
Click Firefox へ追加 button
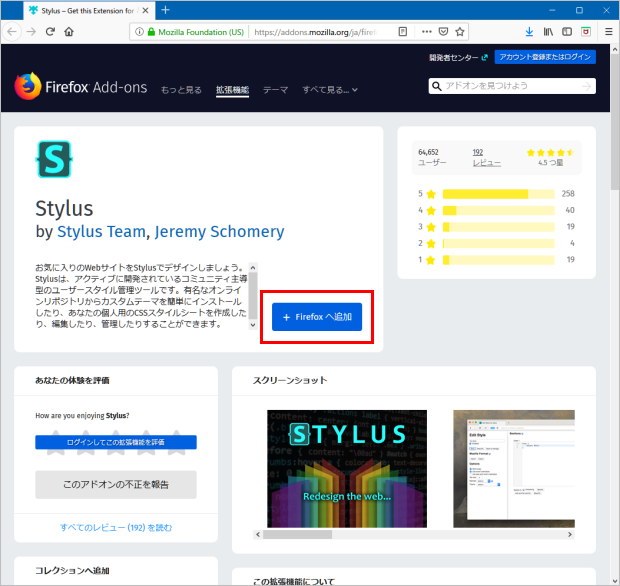click(x=317, y=317)
